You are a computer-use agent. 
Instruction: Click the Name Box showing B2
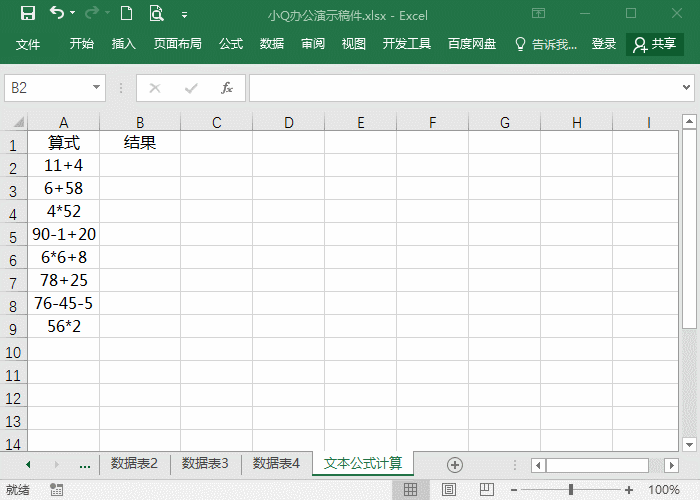pyautogui.click(x=48, y=88)
